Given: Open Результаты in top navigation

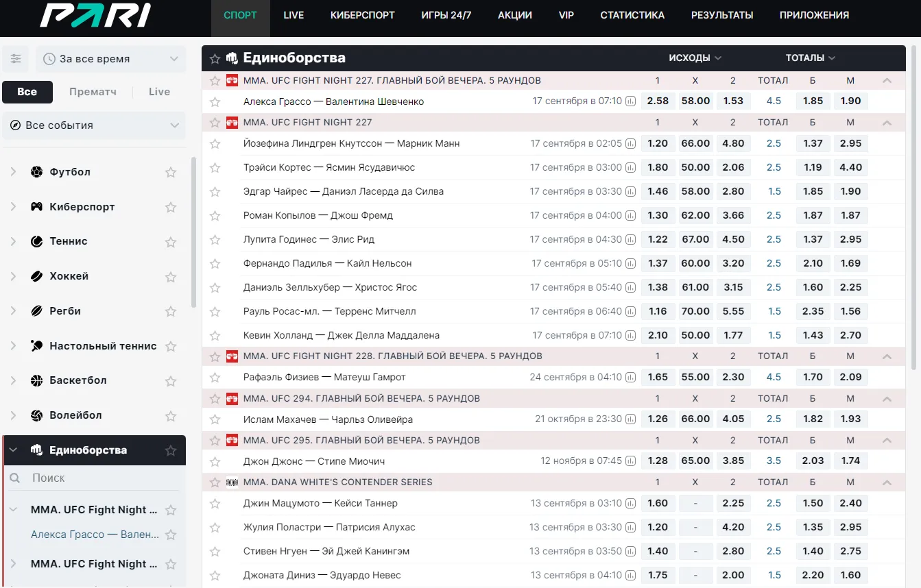Looking at the screenshot, I should coord(722,15).
